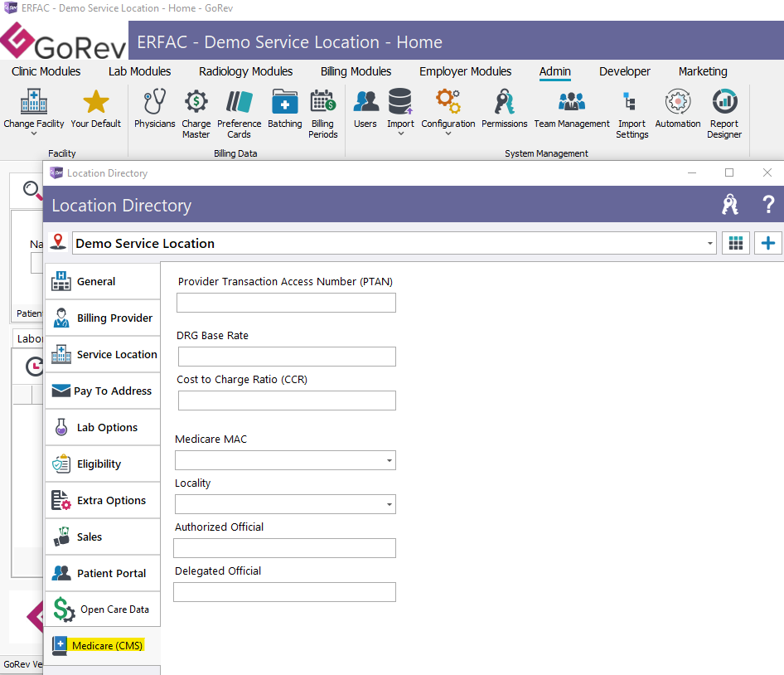The height and width of the screenshot is (675, 784).
Task: Close the Location Directory window
Action: pyautogui.click(x=767, y=172)
